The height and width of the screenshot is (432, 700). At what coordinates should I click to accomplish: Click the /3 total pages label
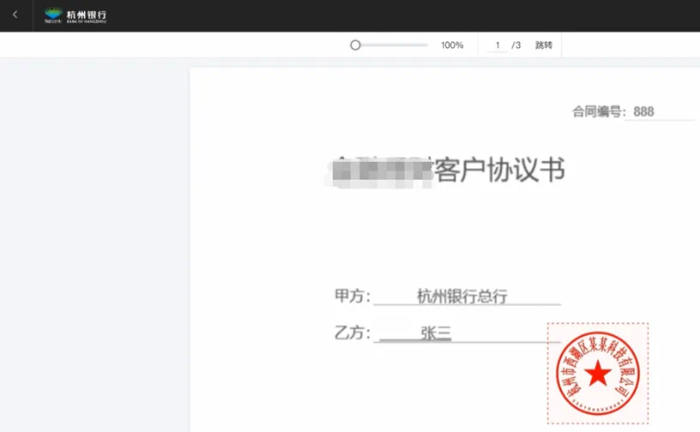click(516, 45)
